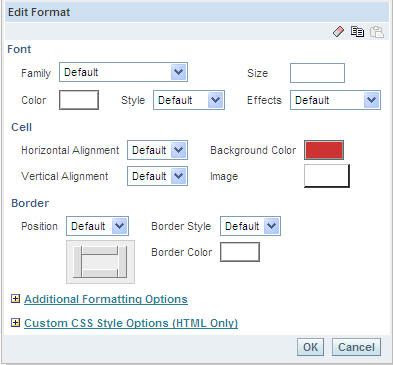Click the copy cell format icon
The image size is (393, 365).
(x=357, y=31)
